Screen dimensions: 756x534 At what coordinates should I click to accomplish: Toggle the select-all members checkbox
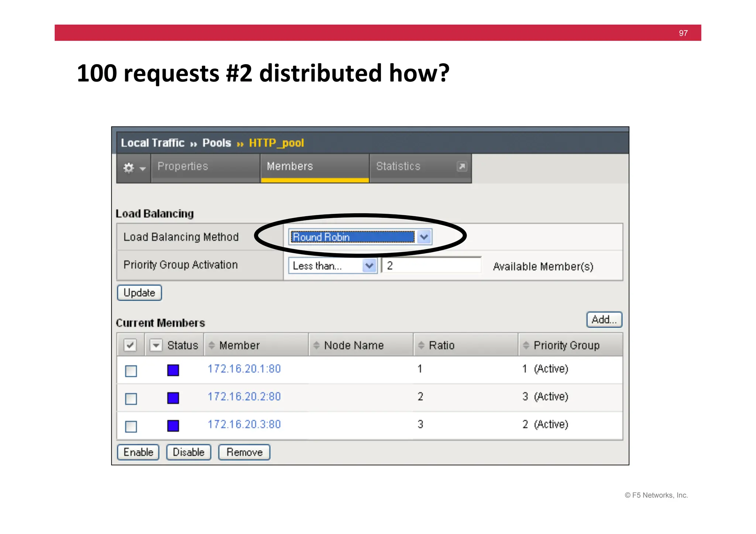pos(130,345)
